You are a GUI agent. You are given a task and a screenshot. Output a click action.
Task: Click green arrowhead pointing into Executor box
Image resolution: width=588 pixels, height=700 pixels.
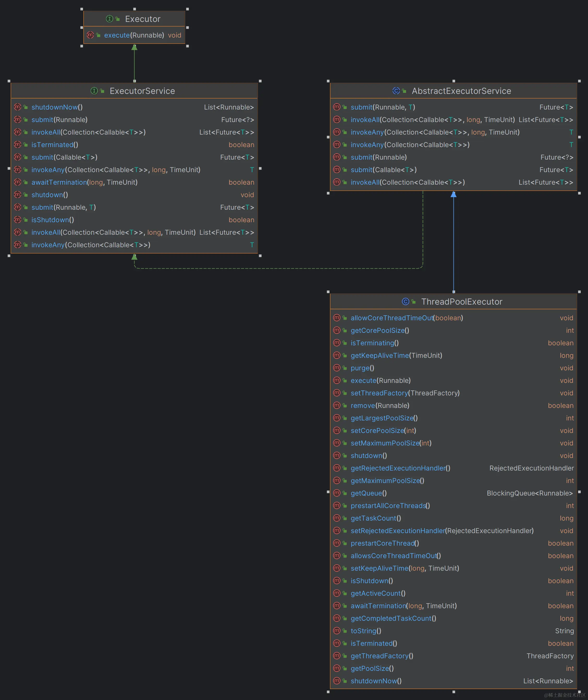[x=134, y=47]
